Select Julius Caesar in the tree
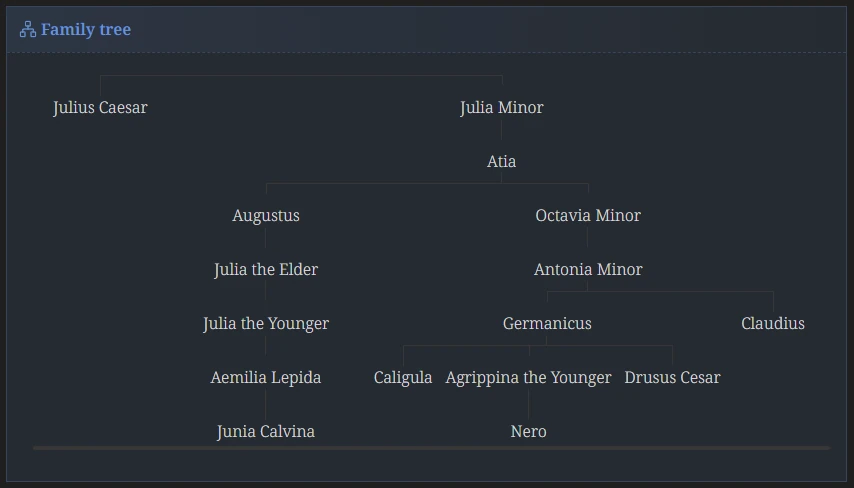Screen dimensions: 854x488 pyautogui.click(x=100, y=107)
